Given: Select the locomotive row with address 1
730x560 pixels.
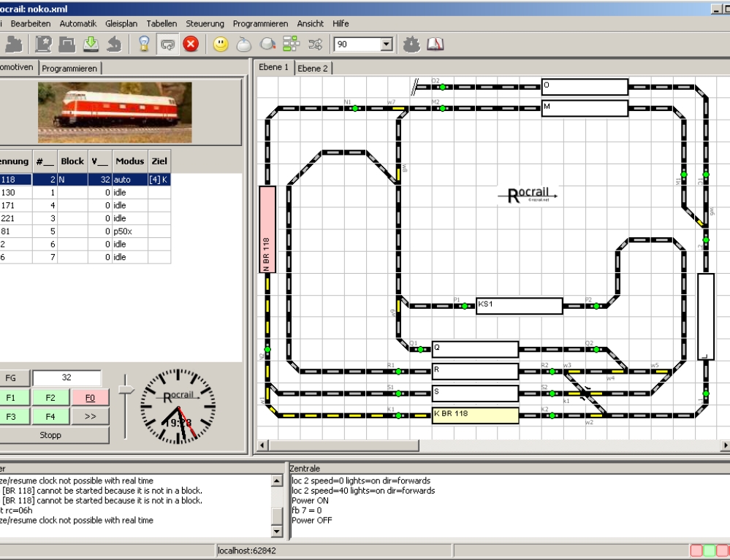Looking at the screenshot, I should [x=85, y=192].
